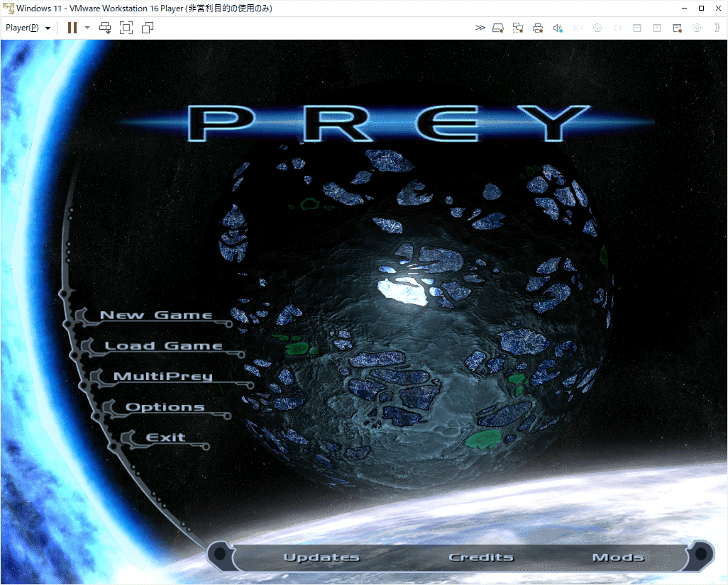Minimize the VMware Player window
The image size is (728, 585).
pos(684,9)
